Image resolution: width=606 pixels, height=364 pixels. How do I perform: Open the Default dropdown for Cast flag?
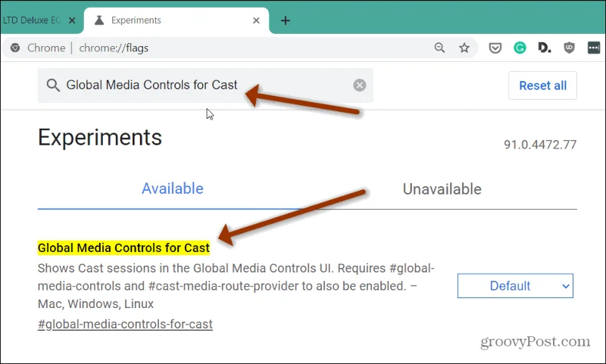click(x=515, y=286)
